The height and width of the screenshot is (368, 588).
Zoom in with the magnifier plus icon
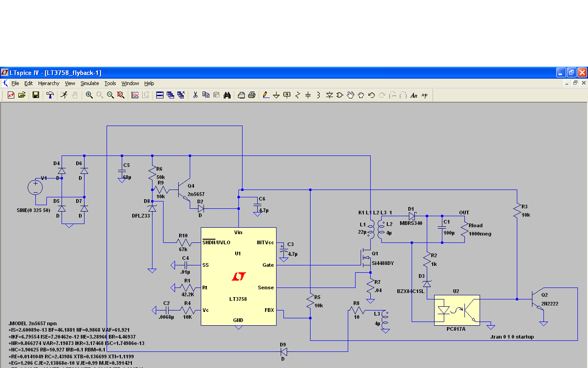(89, 95)
